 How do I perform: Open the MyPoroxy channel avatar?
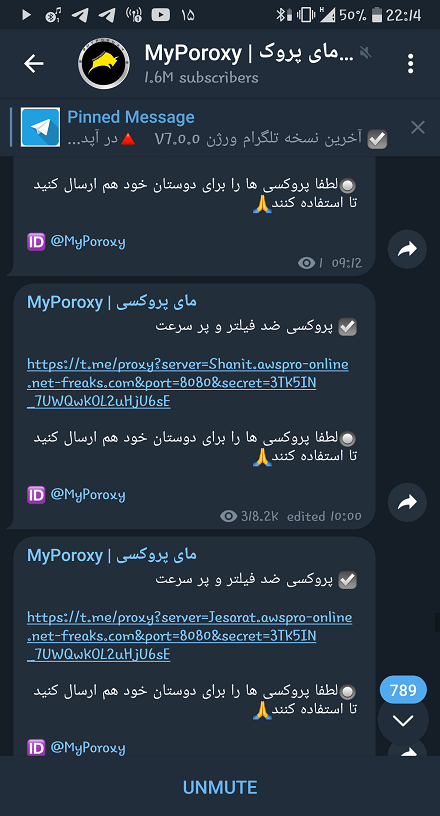tap(104, 63)
